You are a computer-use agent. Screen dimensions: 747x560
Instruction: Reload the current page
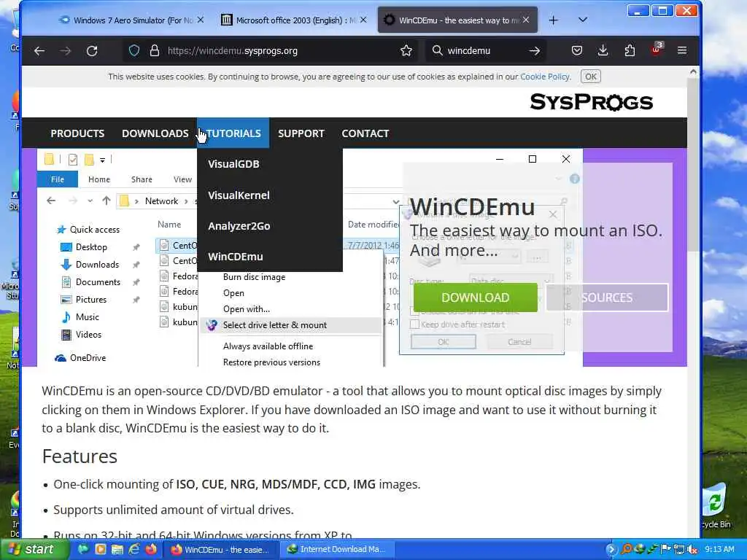(x=91, y=50)
